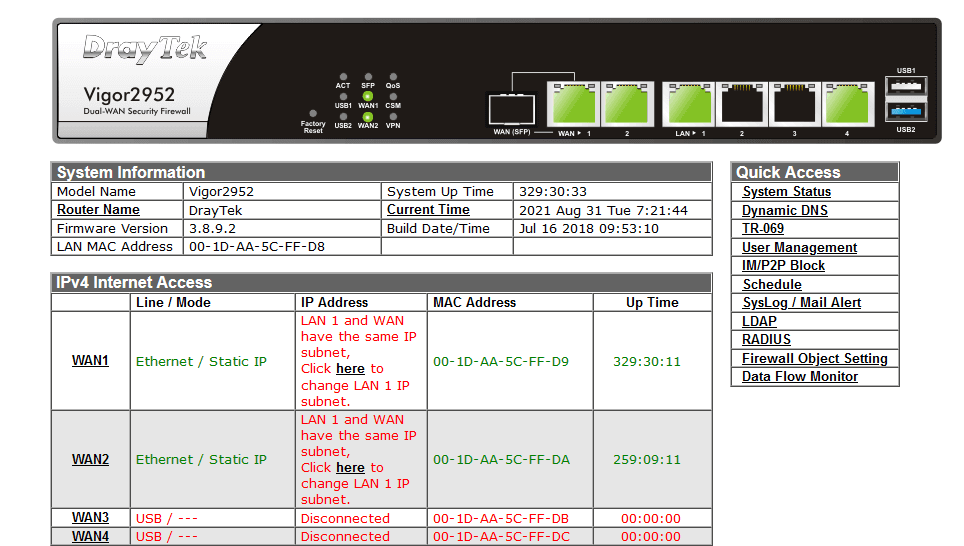Click WAN2 up time 259:09:11
The width and height of the screenshot is (964, 546).
tap(647, 459)
